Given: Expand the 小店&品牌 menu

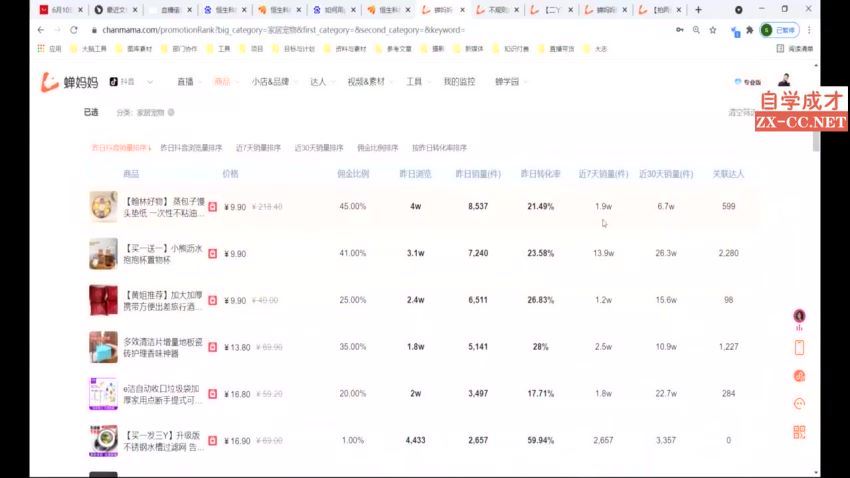Looking at the screenshot, I should 273,82.
